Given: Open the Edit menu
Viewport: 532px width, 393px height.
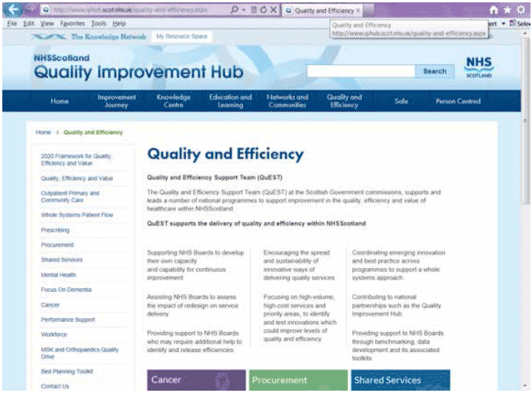Looking at the screenshot, I should 29,23.
